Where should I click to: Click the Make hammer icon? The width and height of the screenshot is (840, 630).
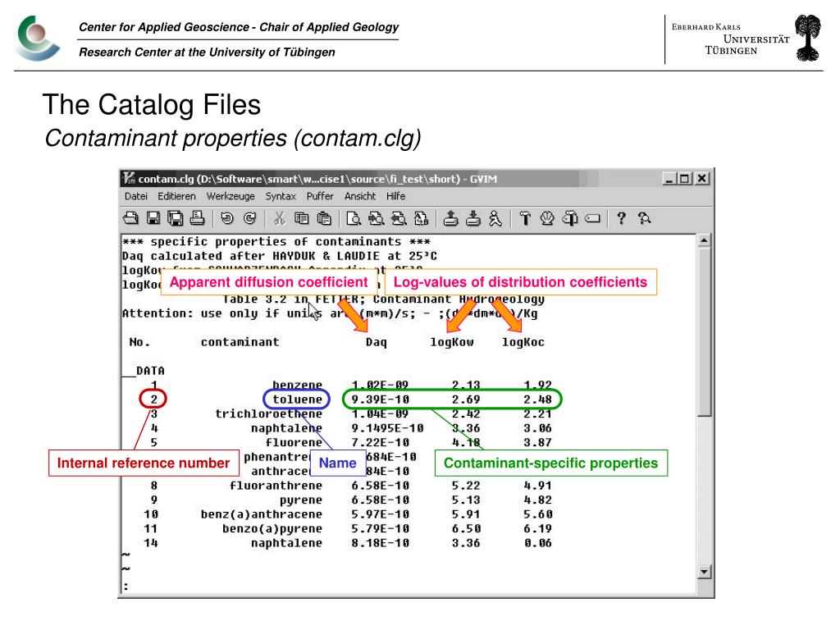coord(525,218)
